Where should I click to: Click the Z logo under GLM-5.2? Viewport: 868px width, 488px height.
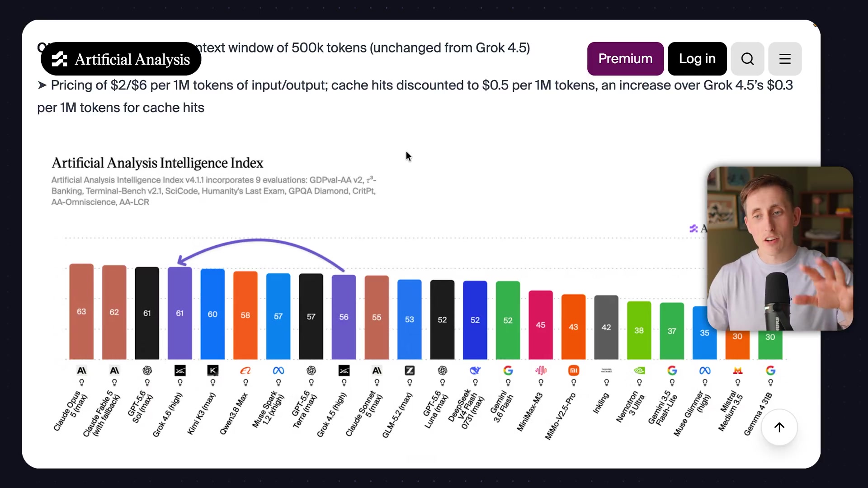click(410, 371)
